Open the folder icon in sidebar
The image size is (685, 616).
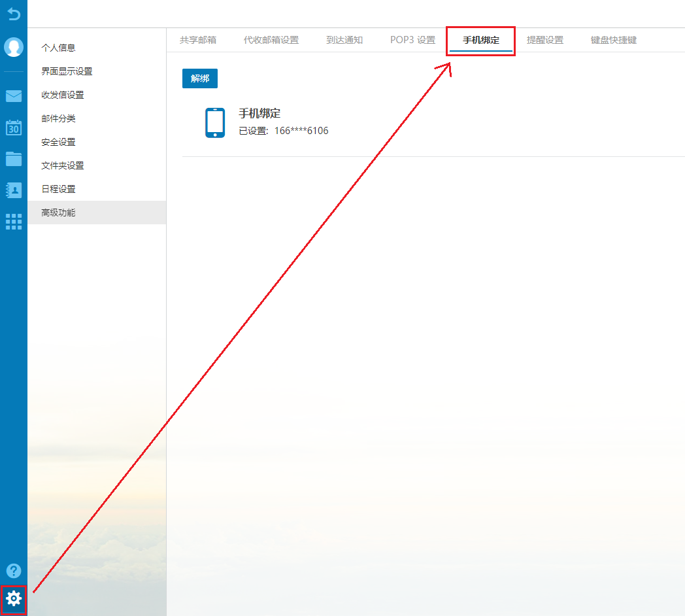(14, 158)
